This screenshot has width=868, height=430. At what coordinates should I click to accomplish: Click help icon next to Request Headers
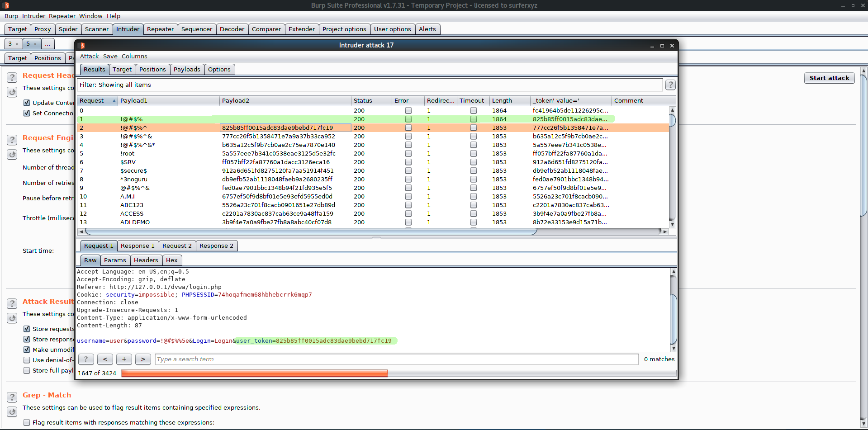pos(12,77)
